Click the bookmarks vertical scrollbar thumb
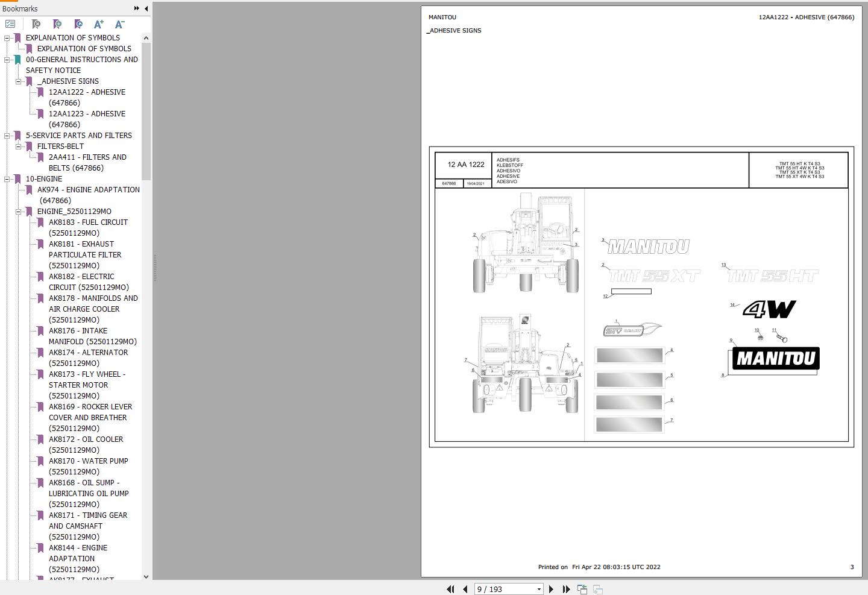 pyautogui.click(x=146, y=112)
